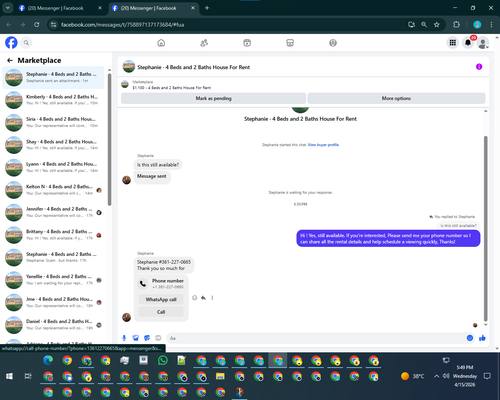Open Jennifer's conversation
Image resolution: width=500 pixels, height=400 pixels.
click(53, 212)
